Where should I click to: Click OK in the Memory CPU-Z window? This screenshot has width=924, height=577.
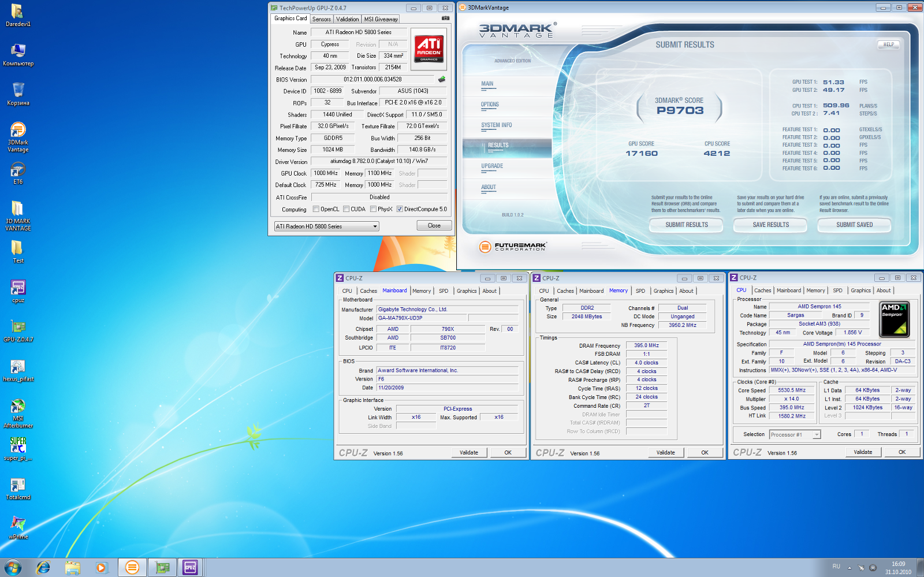[x=705, y=453]
